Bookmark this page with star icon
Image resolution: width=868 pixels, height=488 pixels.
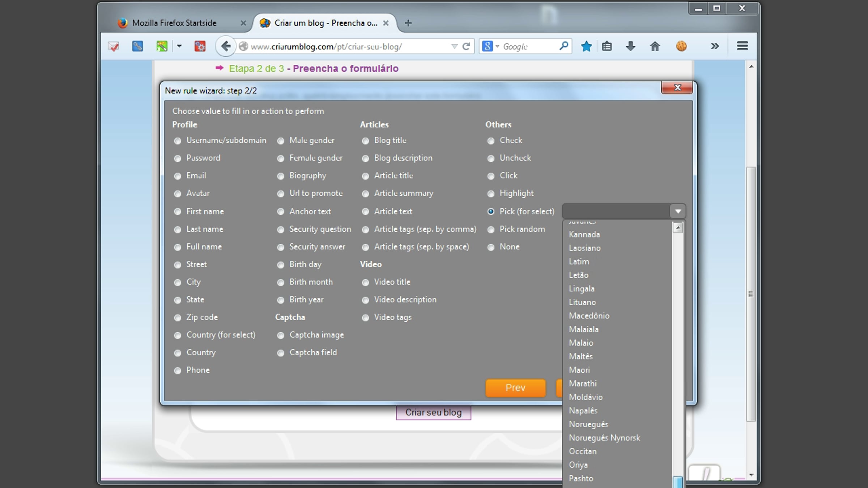coord(586,46)
